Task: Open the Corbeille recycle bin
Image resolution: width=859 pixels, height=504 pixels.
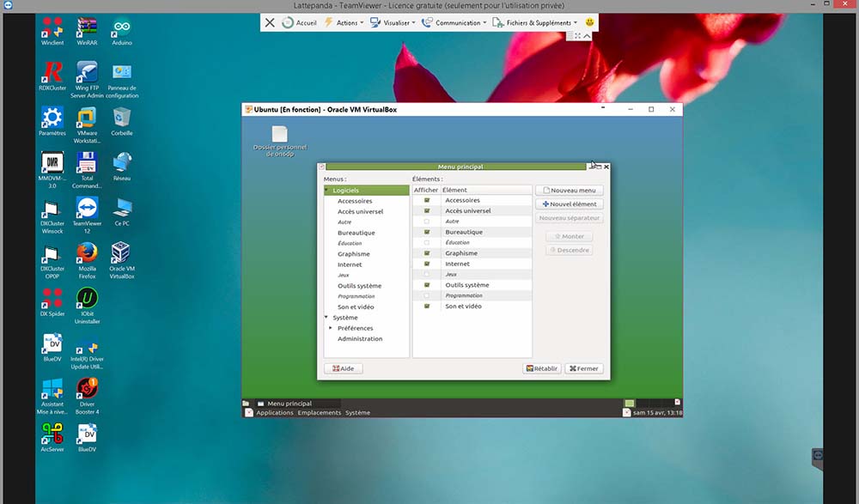Action: [x=122, y=121]
